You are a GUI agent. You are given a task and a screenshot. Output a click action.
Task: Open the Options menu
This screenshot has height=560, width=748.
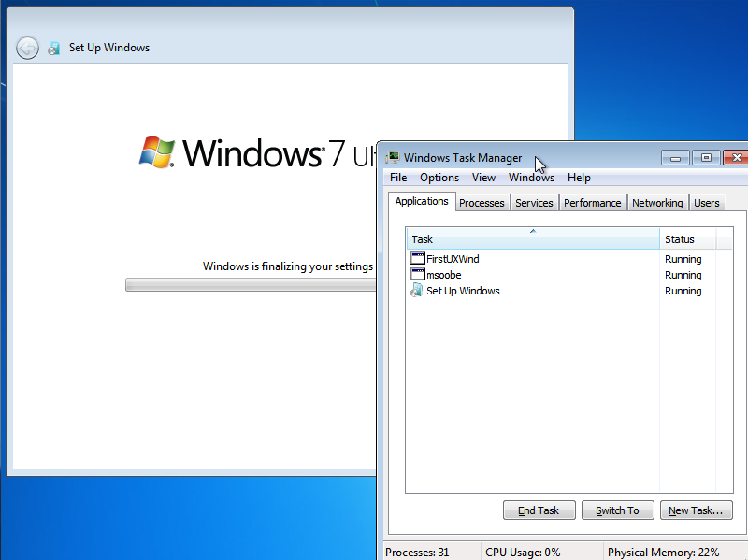[439, 178]
